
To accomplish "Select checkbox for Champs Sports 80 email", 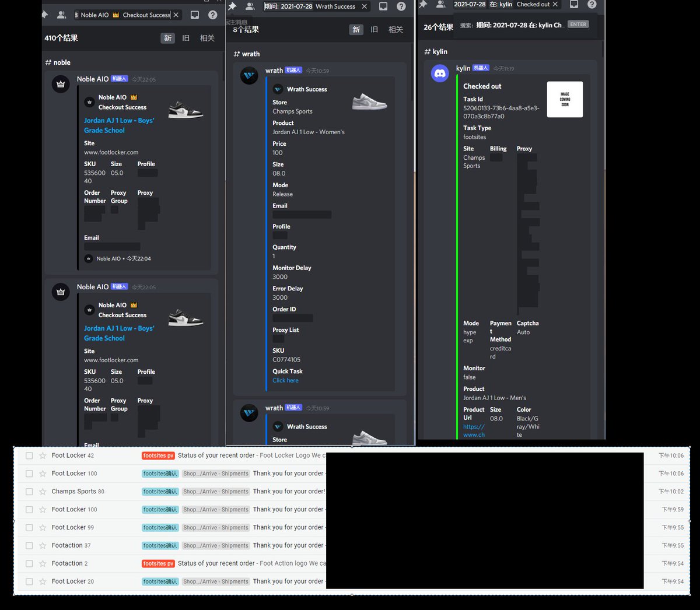I will pos(29,492).
